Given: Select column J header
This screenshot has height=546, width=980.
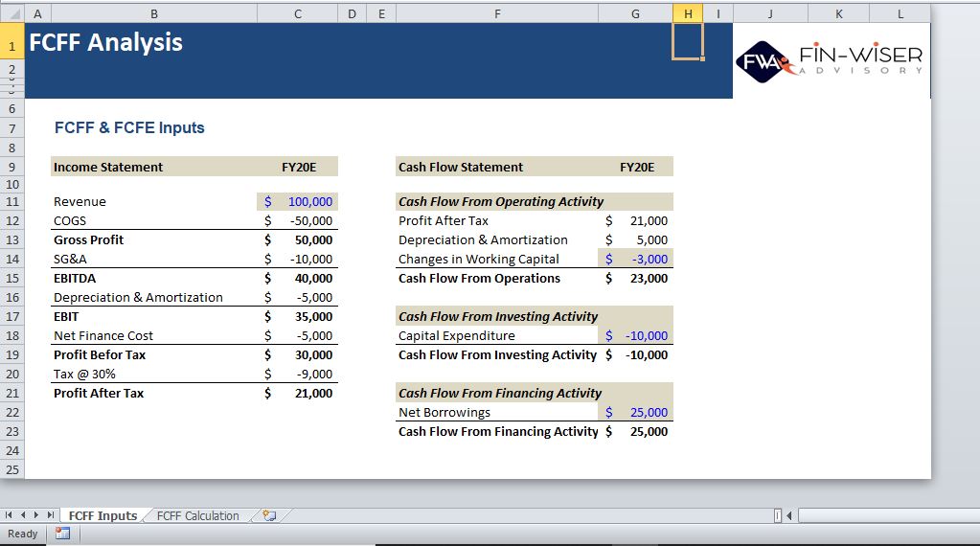Looking at the screenshot, I should (x=770, y=13).
